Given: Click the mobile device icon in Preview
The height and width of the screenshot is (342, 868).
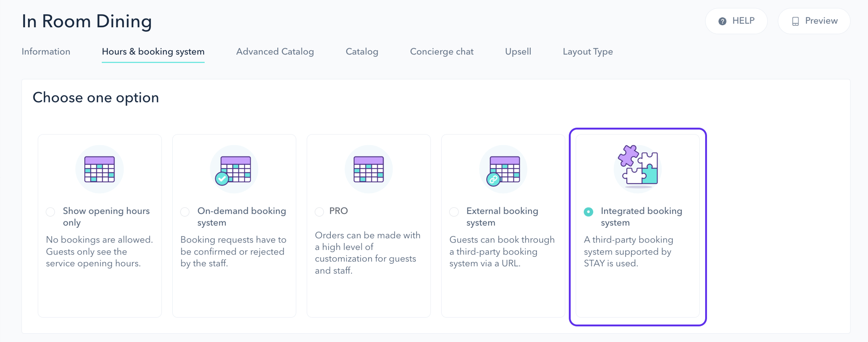Looking at the screenshot, I should point(795,21).
